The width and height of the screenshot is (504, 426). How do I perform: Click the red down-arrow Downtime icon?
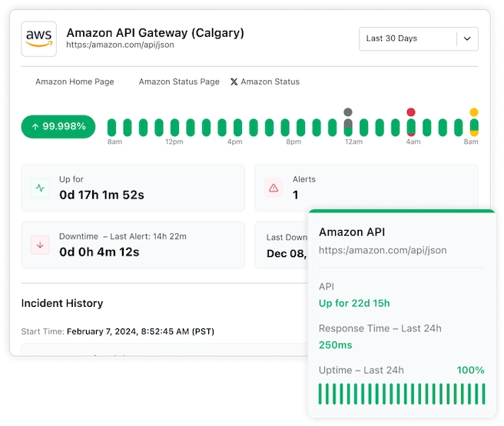pos(40,245)
